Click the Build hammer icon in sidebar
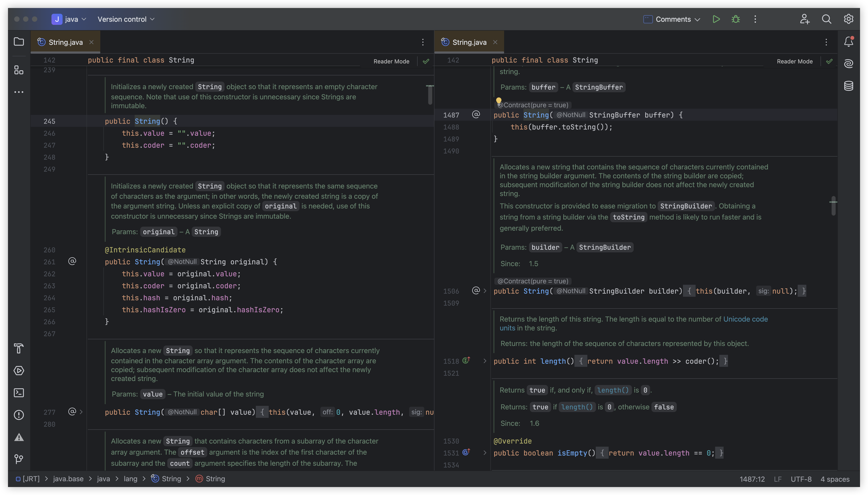 [19, 348]
